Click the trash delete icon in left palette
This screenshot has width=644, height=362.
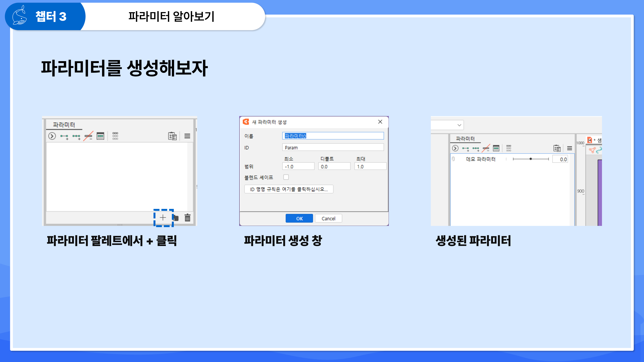[x=187, y=218]
